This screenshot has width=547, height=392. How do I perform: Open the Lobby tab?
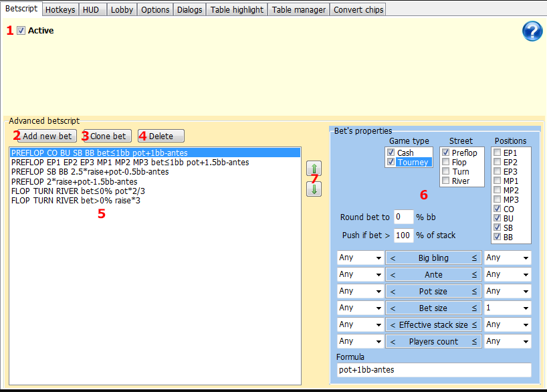coord(122,10)
